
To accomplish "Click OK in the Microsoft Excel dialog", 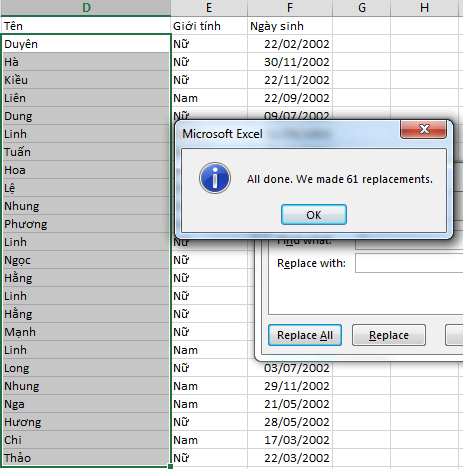I will click(x=314, y=215).
